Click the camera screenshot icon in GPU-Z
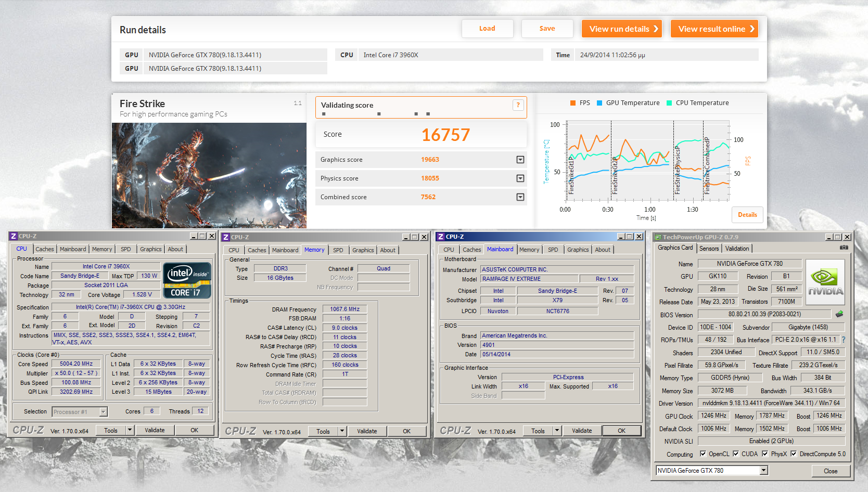The width and height of the screenshot is (868, 492). click(844, 248)
